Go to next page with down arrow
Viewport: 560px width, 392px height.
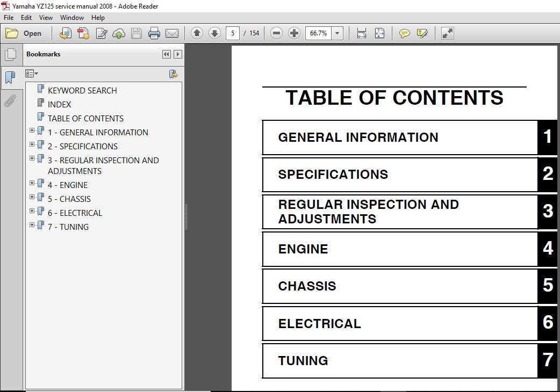214,33
